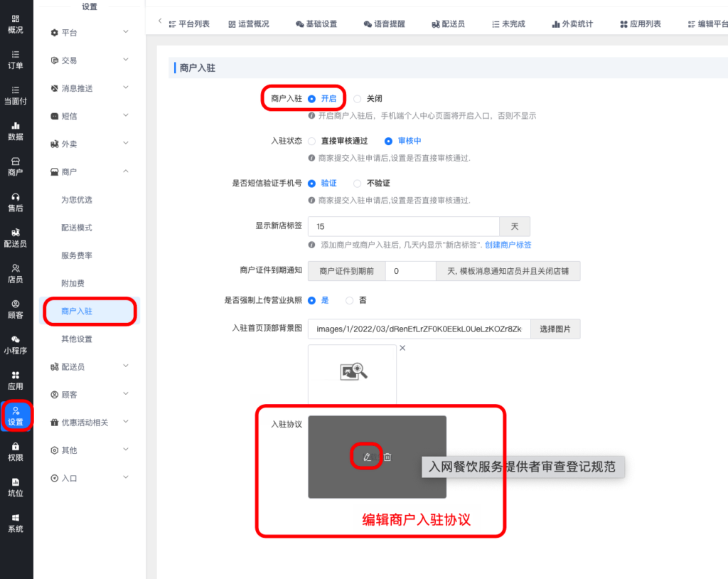
Task: Open the 外卖统计 tab
Action: point(572,23)
